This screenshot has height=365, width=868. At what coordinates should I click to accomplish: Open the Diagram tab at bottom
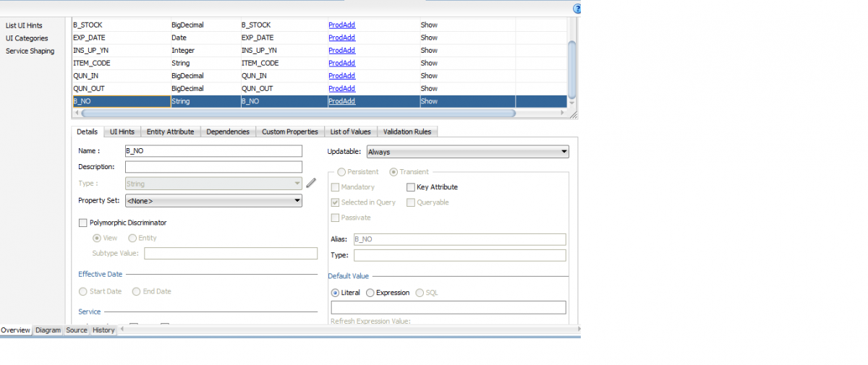click(48, 330)
